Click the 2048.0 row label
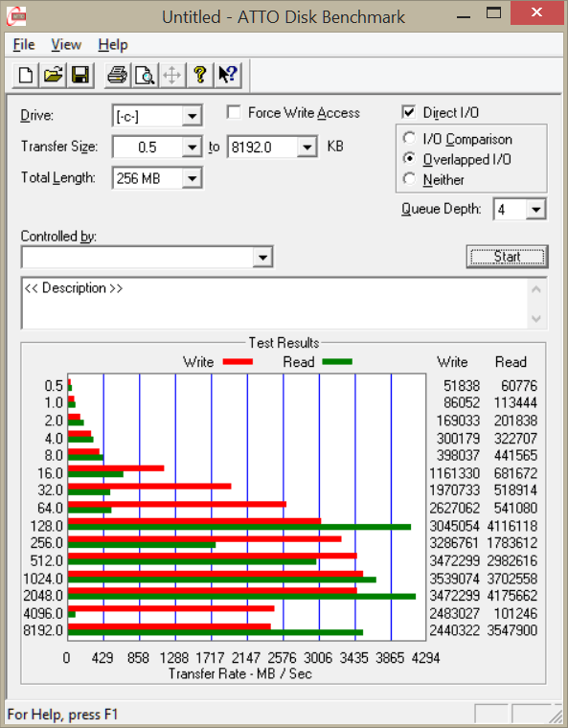Image resolution: width=568 pixels, height=728 pixels. 43,595
